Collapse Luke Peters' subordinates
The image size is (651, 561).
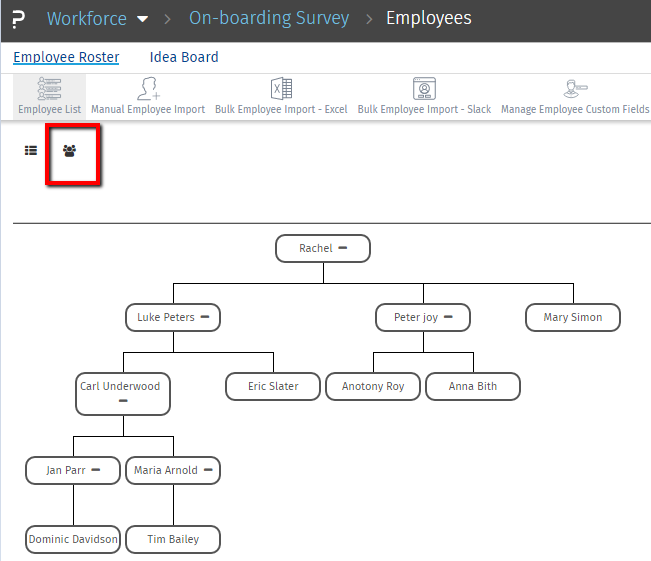[x=205, y=317]
